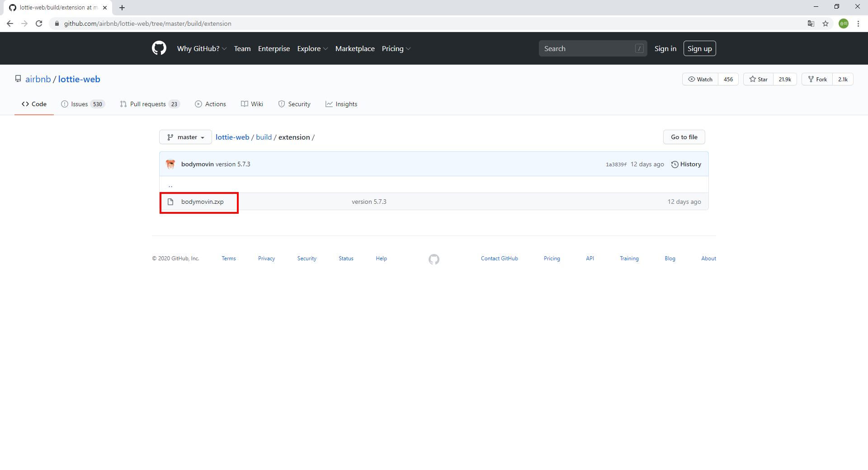Open the bodymovin.zxp file
The image size is (868, 470).
[x=203, y=202]
